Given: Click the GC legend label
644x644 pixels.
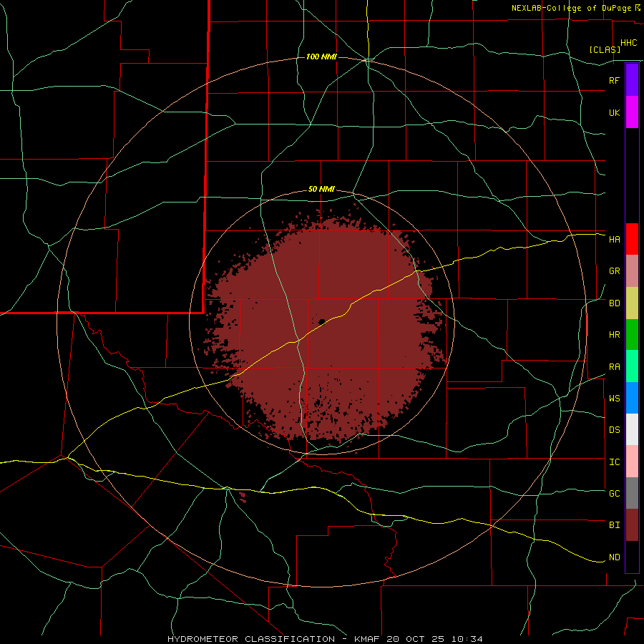Looking at the screenshot, I should [x=614, y=494].
